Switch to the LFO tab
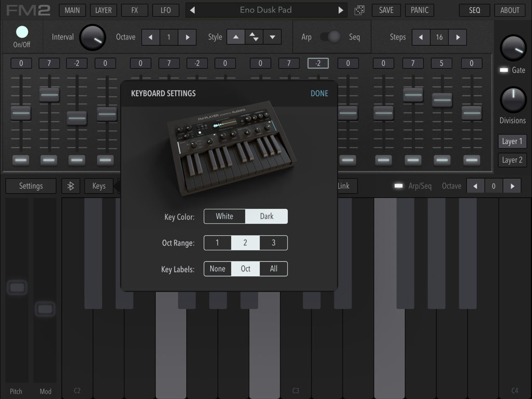This screenshot has height=399, width=532. click(166, 10)
